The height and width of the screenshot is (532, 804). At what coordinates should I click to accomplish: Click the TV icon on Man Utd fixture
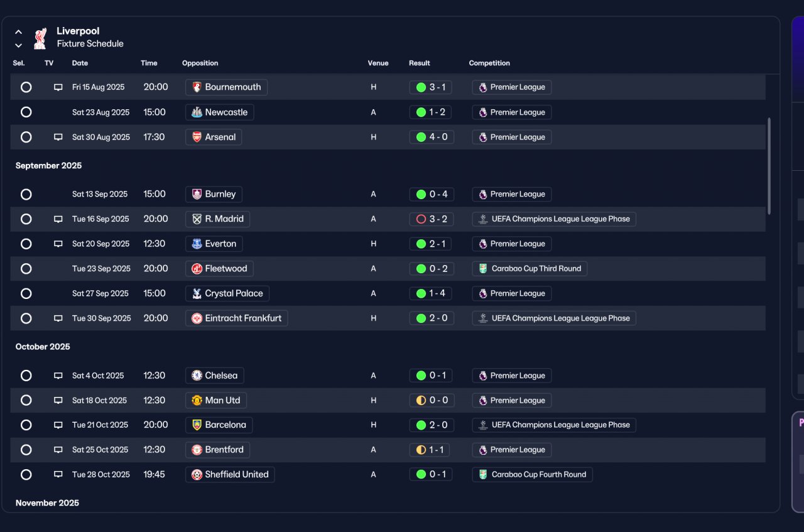click(58, 401)
